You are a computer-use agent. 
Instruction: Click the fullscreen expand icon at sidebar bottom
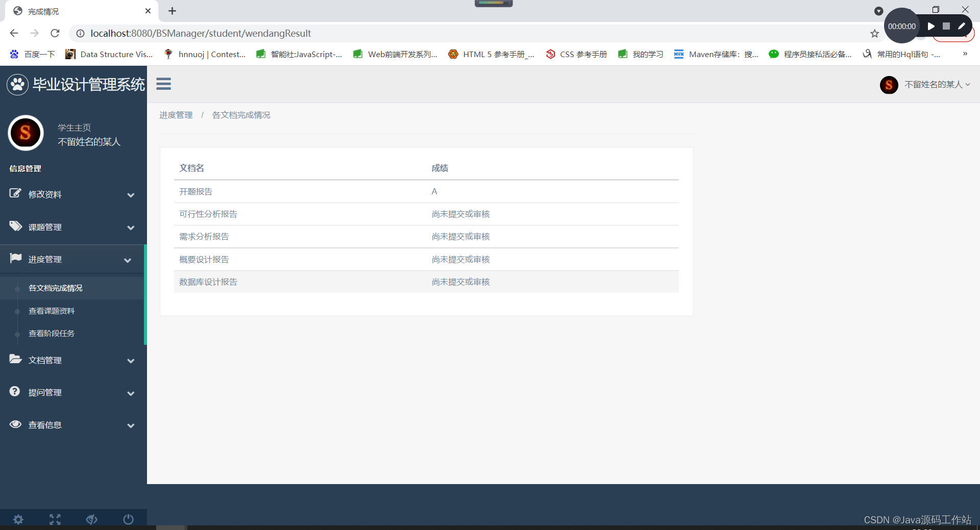click(x=55, y=519)
